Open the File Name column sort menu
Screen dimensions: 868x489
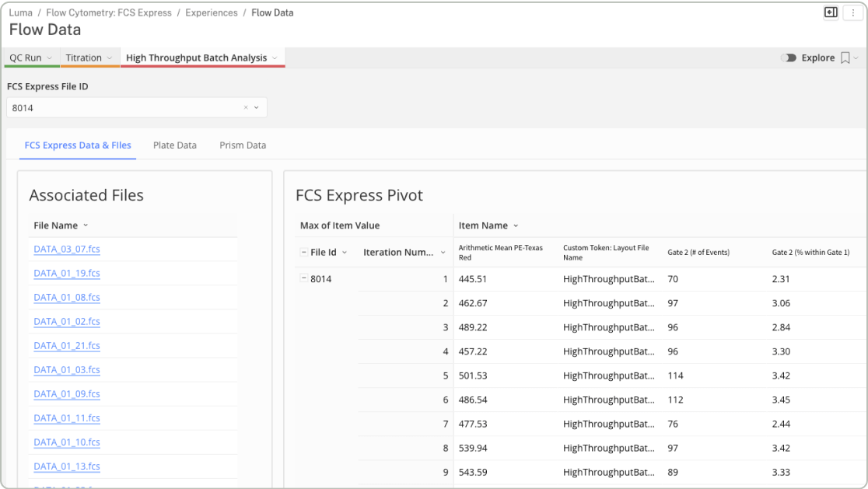coord(86,225)
